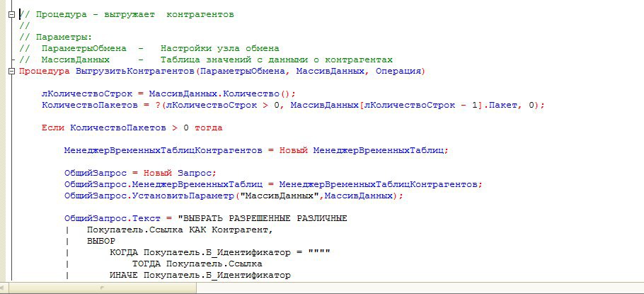644x294 pixels.
Task: Click parameter "Операция" in procedure signature
Action: [398, 71]
